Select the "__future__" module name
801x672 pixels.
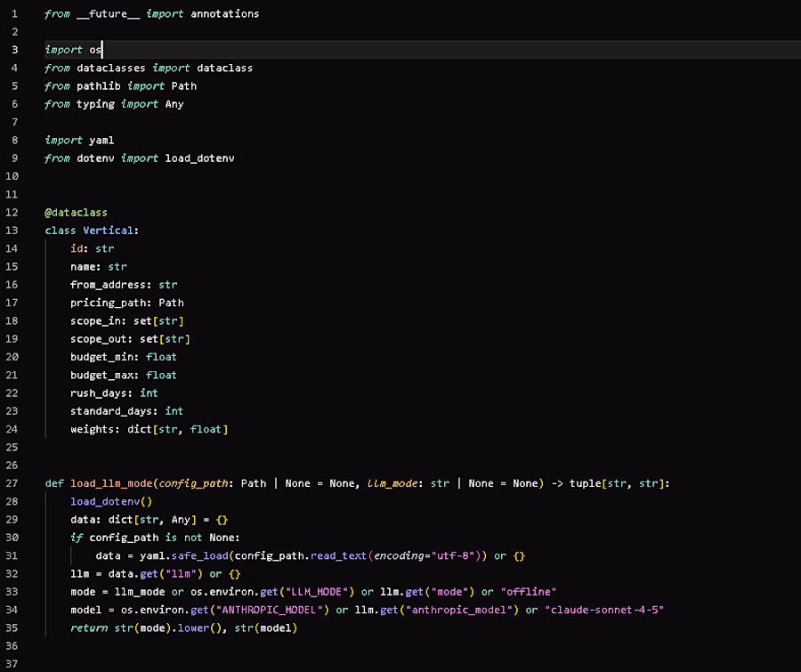point(108,14)
